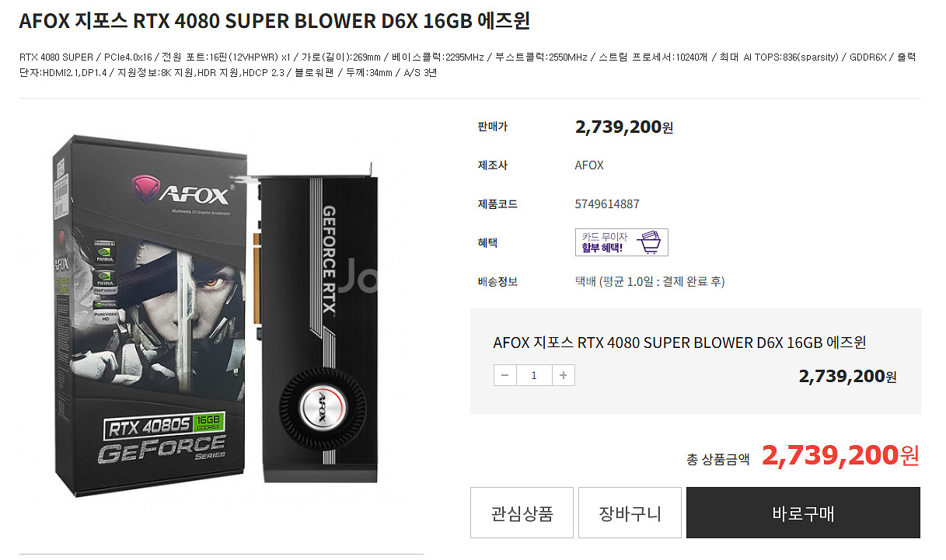Click the AFOX logo on the box
The image size is (946, 560).
[x=180, y=191]
